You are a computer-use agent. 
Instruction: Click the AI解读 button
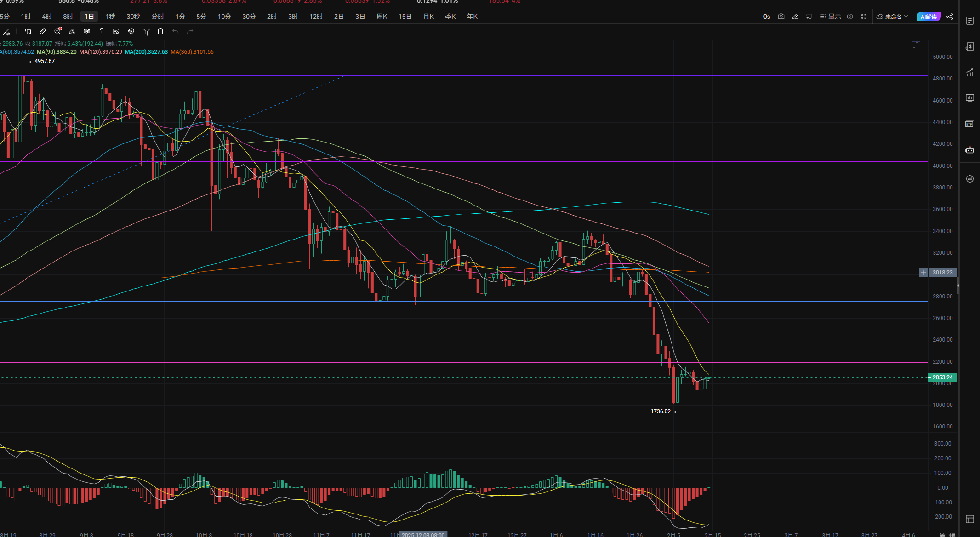coord(928,17)
